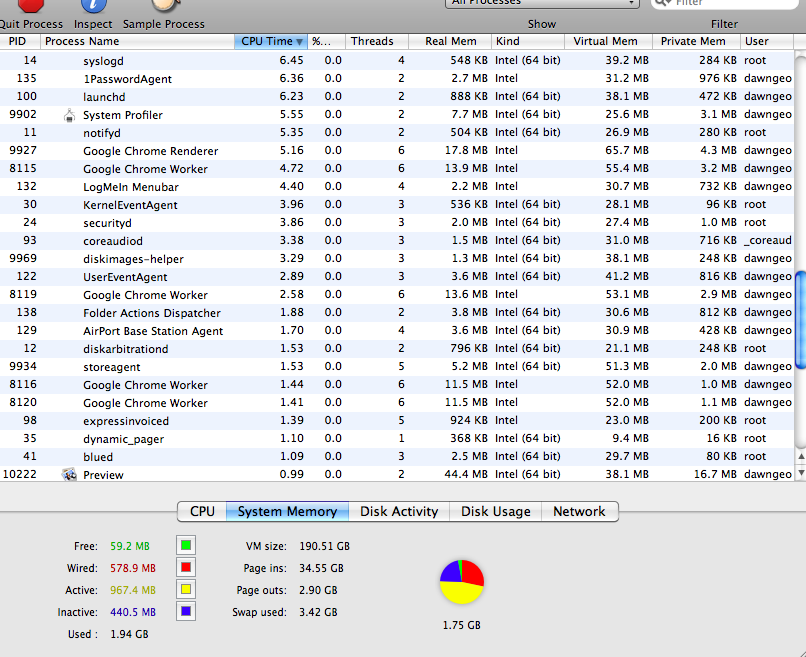Click the 59.2 MB Free value

130,546
